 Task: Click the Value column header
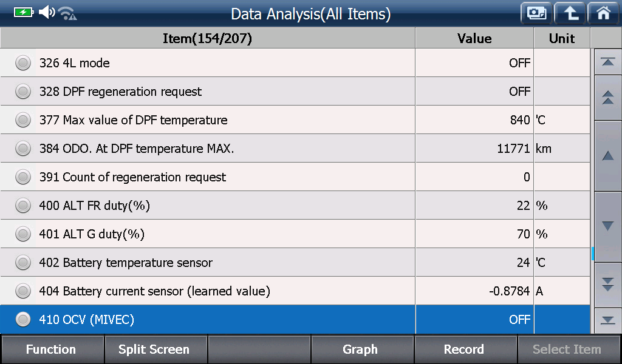point(474,38)
